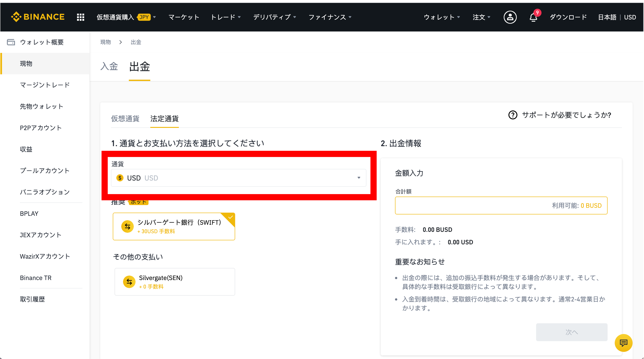Change display currency USD in header
Viewport: 644px width, 359px height.
click(x=630, y=17)
